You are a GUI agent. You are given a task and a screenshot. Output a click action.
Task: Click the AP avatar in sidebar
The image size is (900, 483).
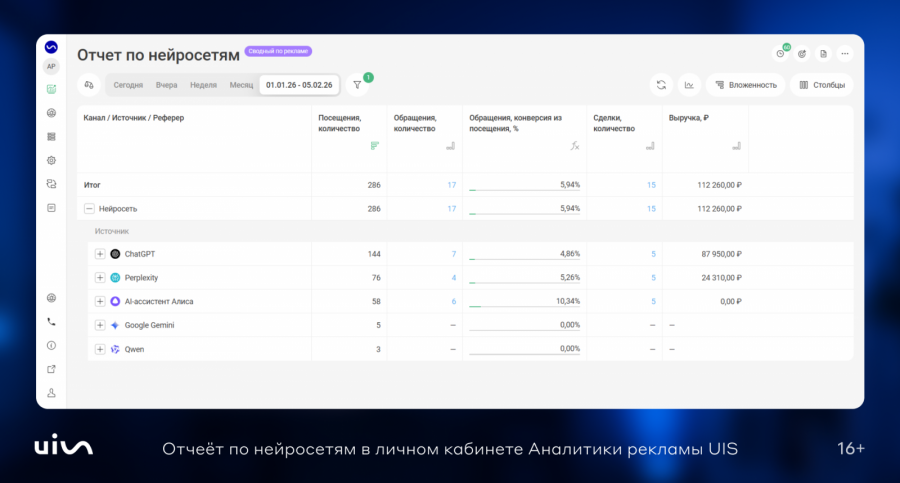[51, 67]
